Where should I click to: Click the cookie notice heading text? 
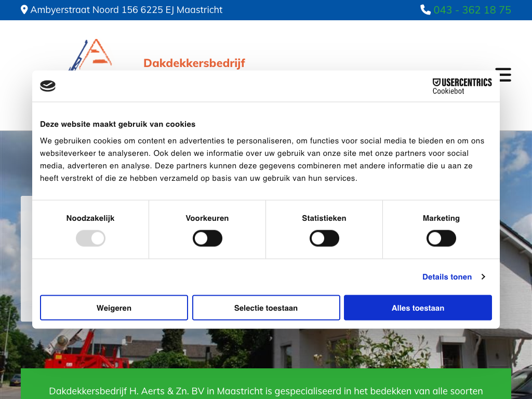pyautogui.click(x=118, y=124)
